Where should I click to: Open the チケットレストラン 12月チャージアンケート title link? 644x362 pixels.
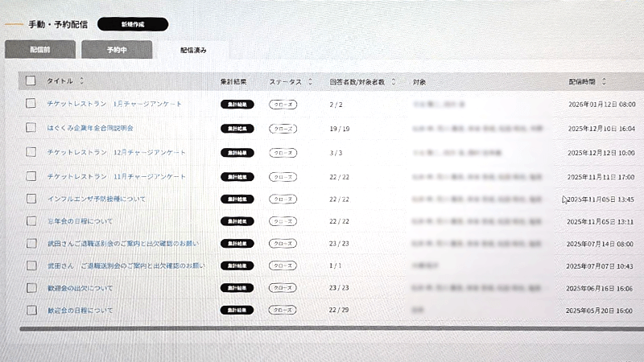coord(116,152)
